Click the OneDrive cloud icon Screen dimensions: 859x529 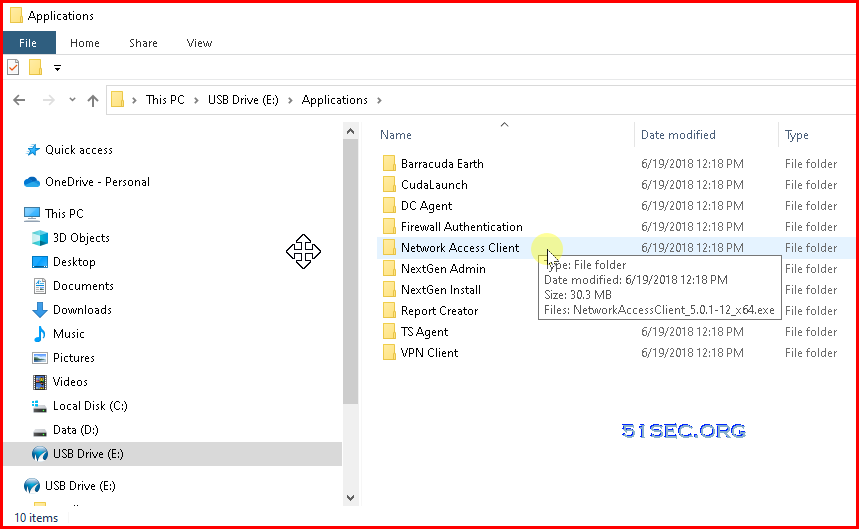click(x=32, y=182)
